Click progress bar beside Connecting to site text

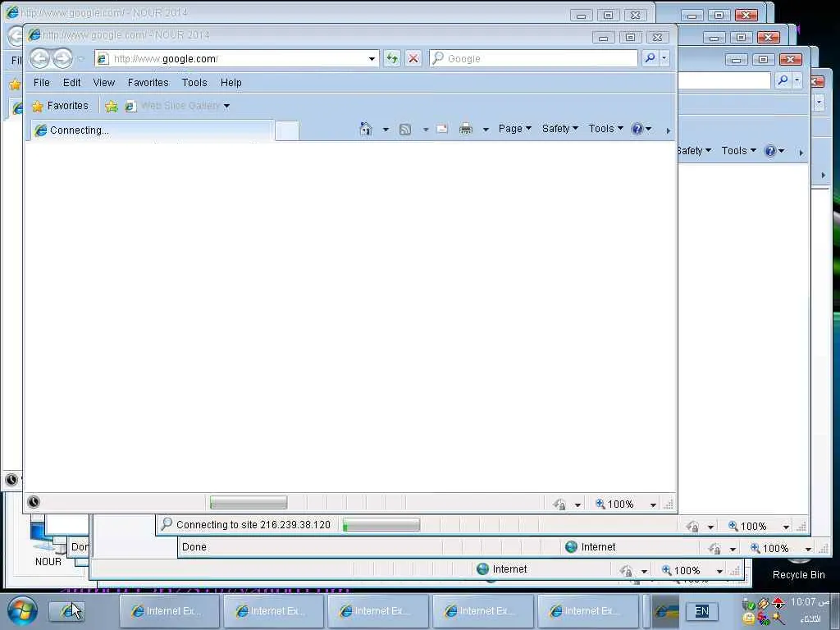click(381, 525)
